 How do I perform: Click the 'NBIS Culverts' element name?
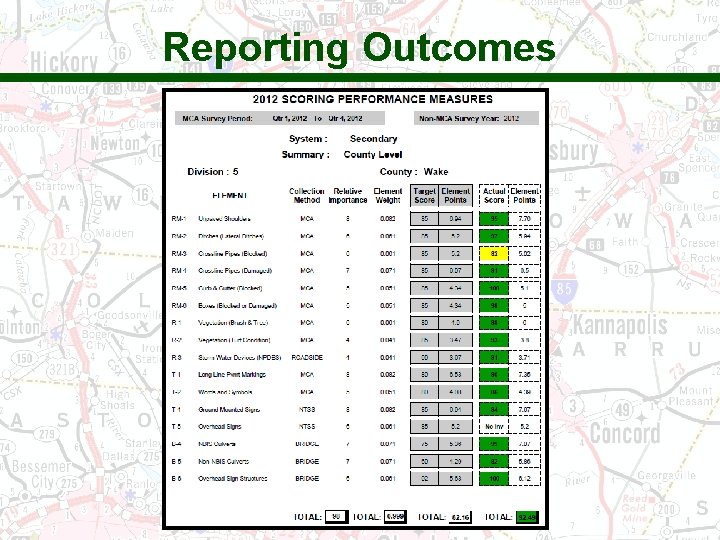click(217, 444)
